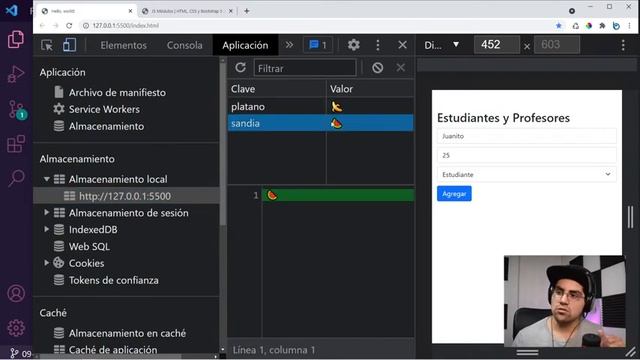This screenshot has width=640, height=360.
Task: Delete selected entry X icon
Action: 400,67
